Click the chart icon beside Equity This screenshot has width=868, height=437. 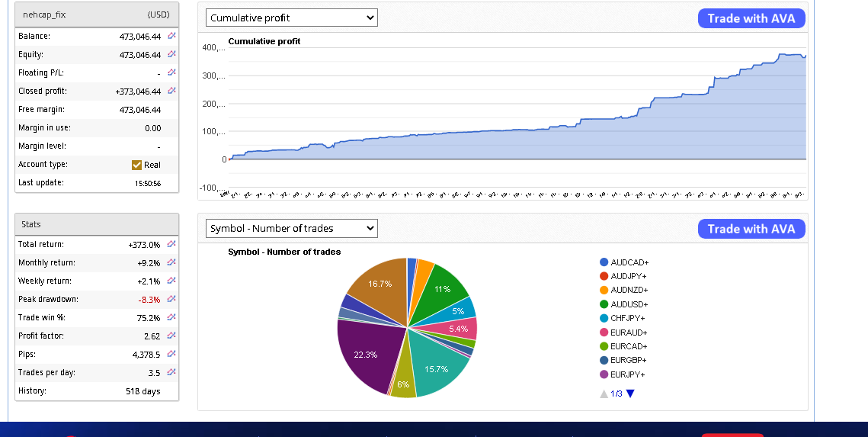tap(171, 54)
